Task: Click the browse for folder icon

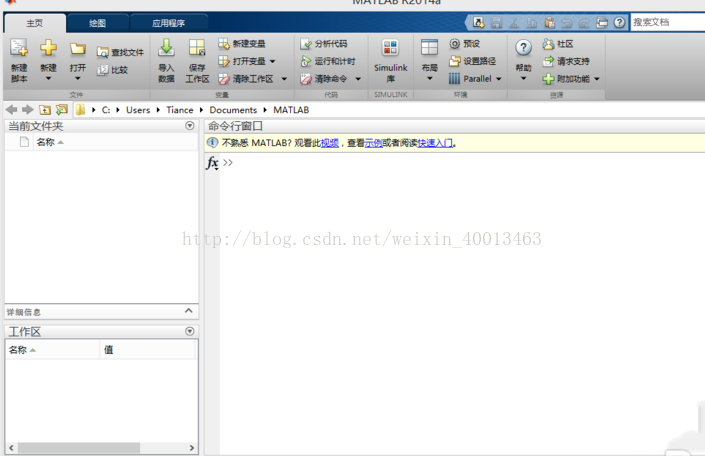Action: [x=62, y=109]
